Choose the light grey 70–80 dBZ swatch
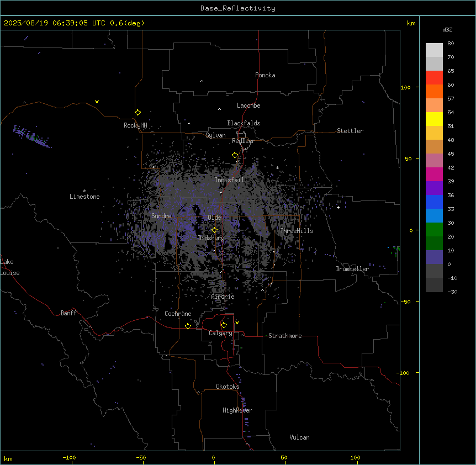 (x=434, y=50)
